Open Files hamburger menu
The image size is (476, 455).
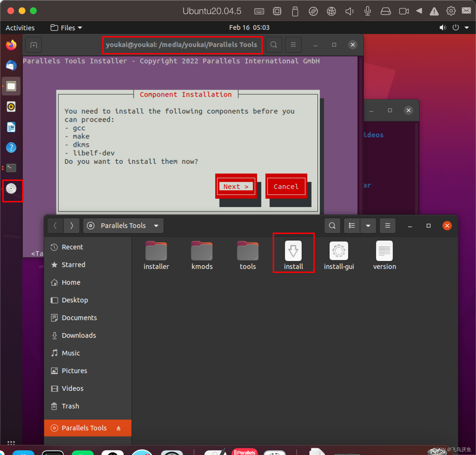[x=388, y=226]
